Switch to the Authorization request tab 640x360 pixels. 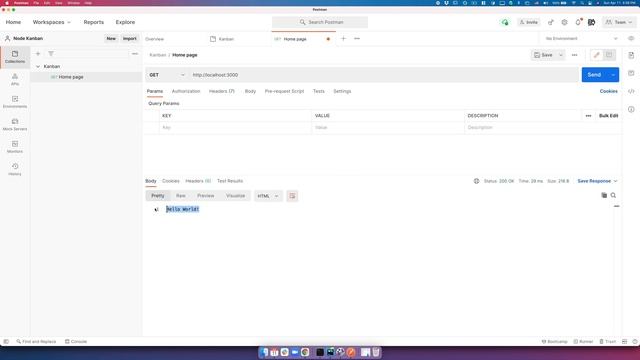pos(186,91)
